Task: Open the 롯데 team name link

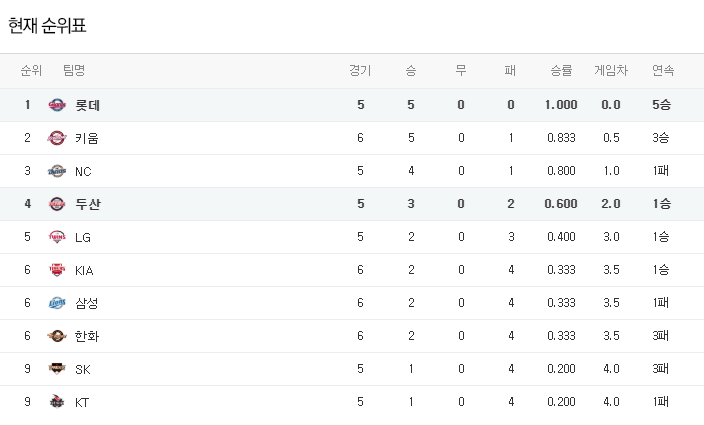Action: point(87,105)
